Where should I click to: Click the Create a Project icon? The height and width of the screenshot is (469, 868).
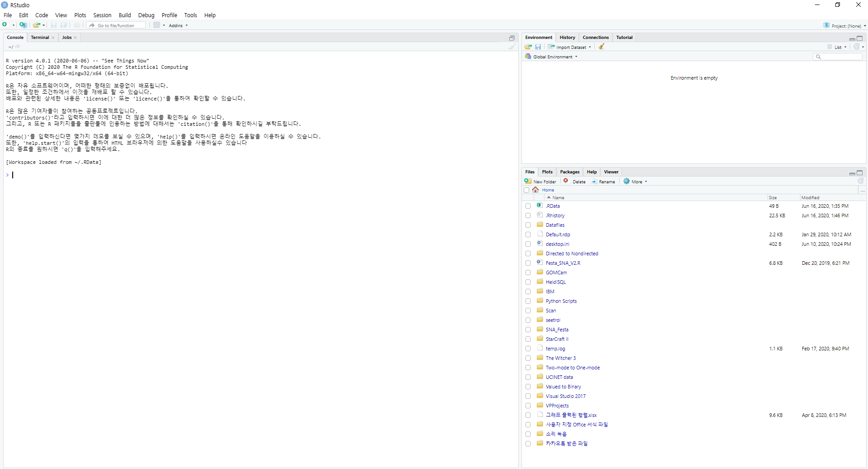(x=23, y=25)
